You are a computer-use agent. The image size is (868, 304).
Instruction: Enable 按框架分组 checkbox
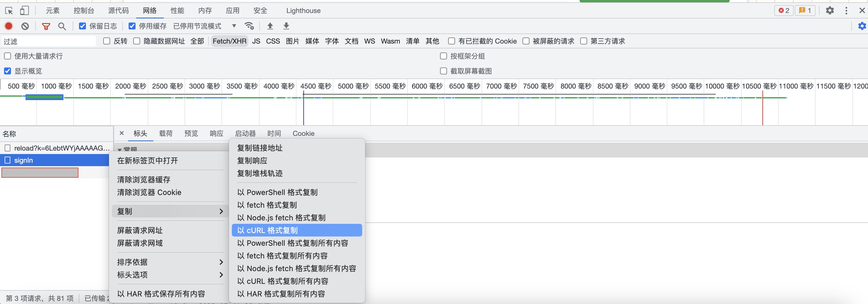click(444, 56)
